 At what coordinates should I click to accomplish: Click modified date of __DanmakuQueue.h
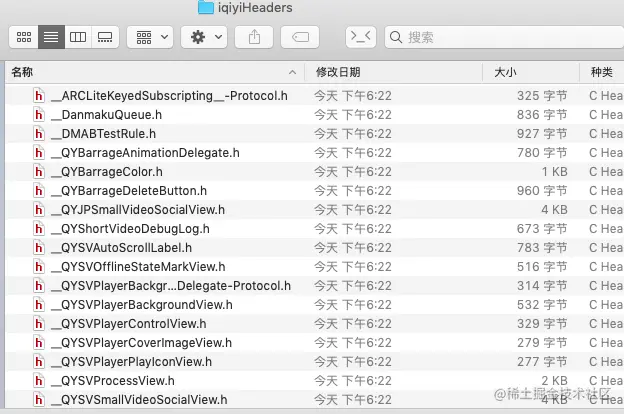tap(353, 115)
